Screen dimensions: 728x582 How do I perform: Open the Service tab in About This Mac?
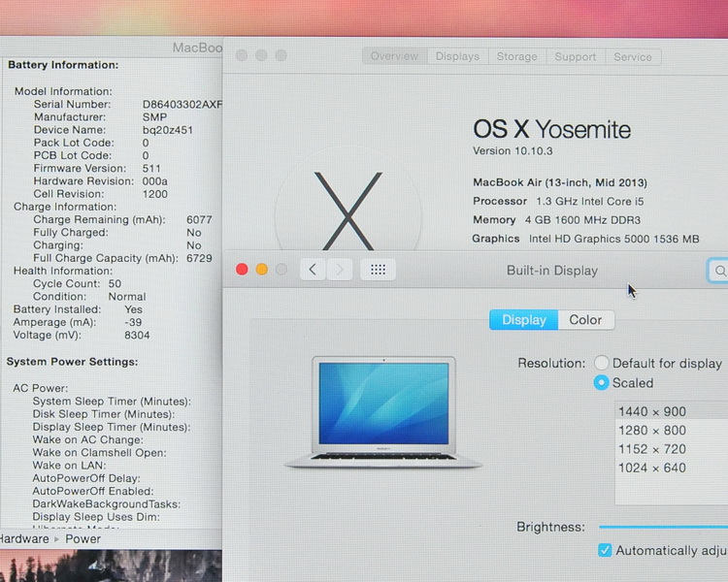(633, 56)
